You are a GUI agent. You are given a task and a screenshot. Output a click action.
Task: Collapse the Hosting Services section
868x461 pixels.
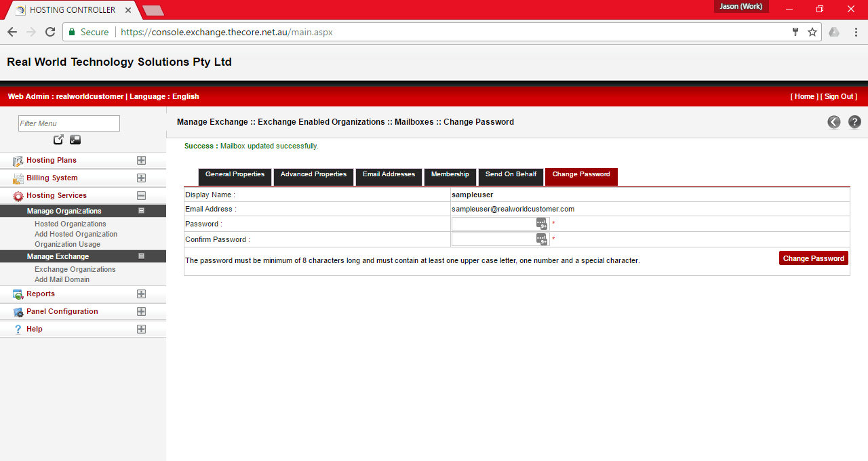(x=141, y=195)
